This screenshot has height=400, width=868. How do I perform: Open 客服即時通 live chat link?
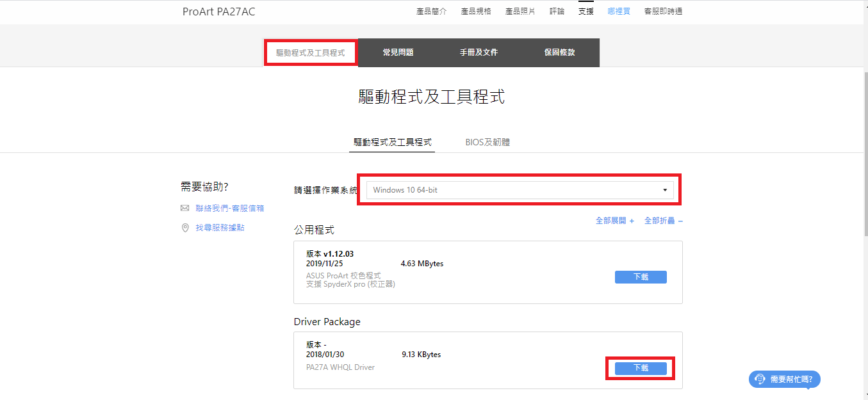[x=663, y=12]
